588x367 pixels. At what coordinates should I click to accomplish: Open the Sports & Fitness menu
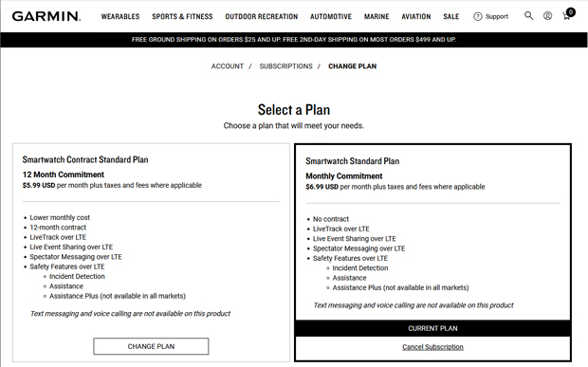pyautogui.click(x=182, y=16)
